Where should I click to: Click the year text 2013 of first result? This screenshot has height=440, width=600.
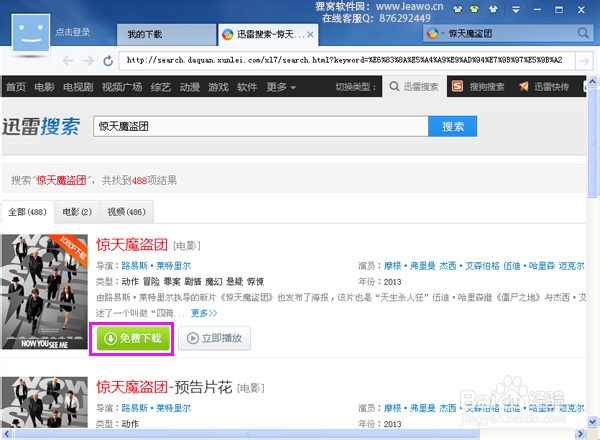[392, 282]
